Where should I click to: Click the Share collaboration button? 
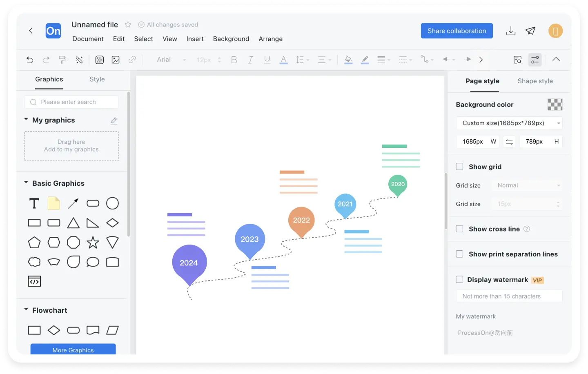(x=457, y=31)
